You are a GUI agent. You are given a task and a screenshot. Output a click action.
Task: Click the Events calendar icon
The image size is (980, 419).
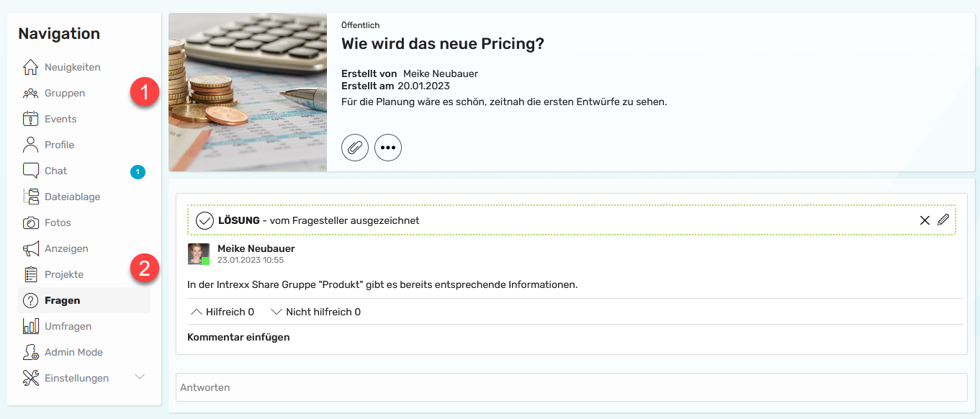click(30, 119)
